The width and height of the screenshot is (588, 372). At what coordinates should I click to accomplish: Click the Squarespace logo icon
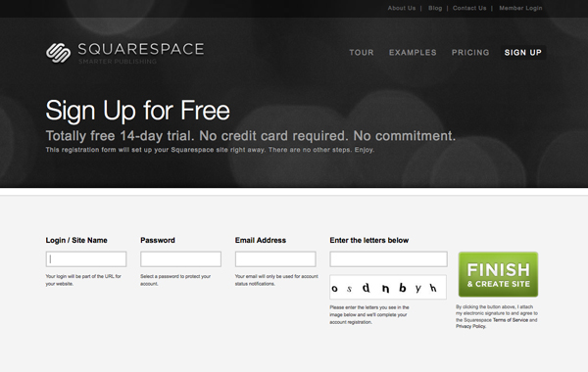pyautogui.click(x=58, y=53)
